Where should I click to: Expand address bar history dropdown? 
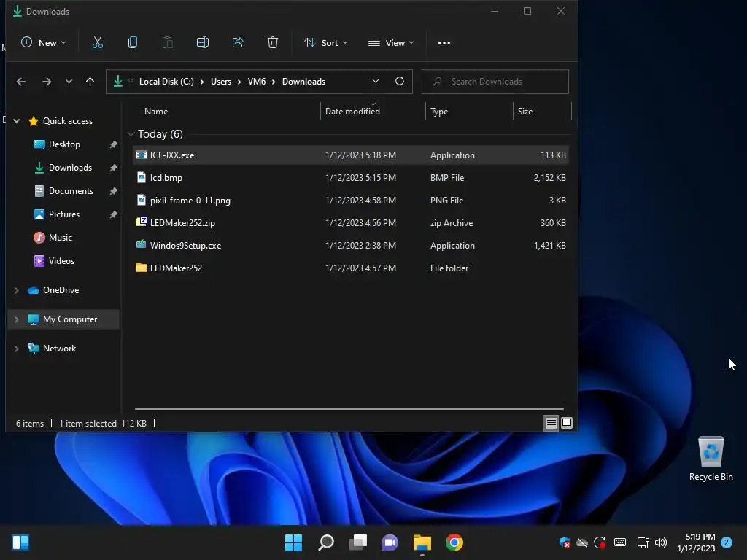click(376, 81)
